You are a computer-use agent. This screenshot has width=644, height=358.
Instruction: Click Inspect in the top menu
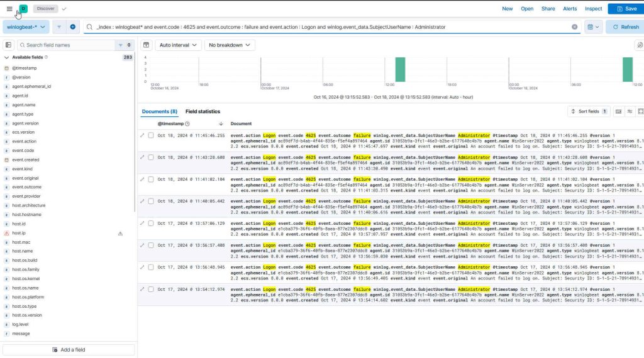point(593,9)
